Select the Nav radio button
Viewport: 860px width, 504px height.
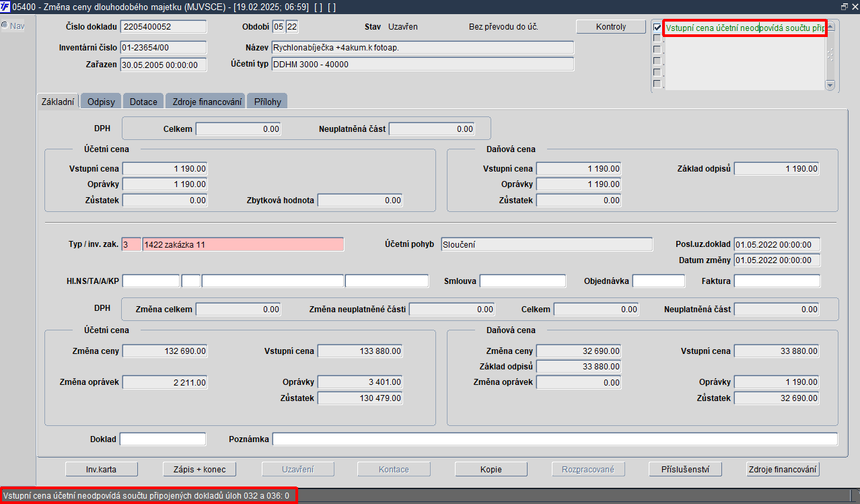[4, 26]
